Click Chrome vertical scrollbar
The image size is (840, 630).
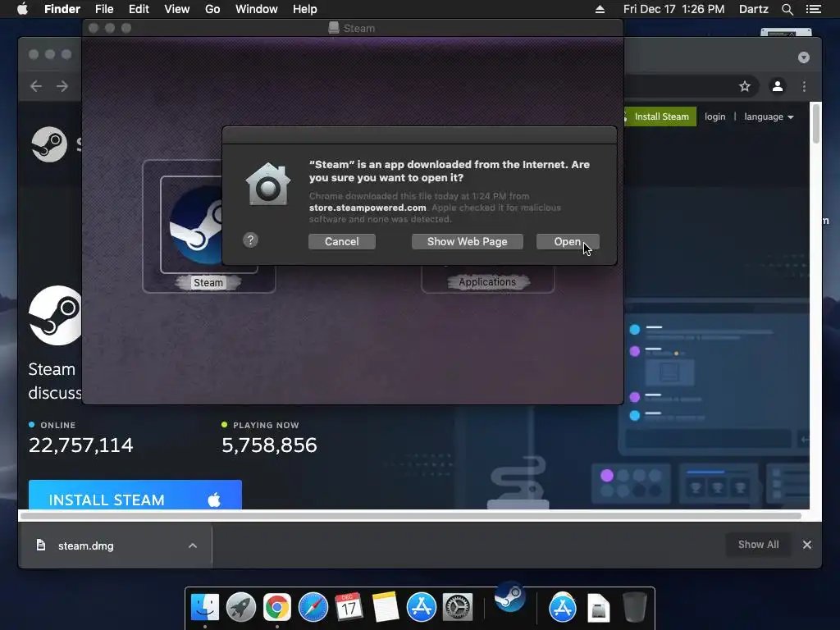[x=816, y=125]
